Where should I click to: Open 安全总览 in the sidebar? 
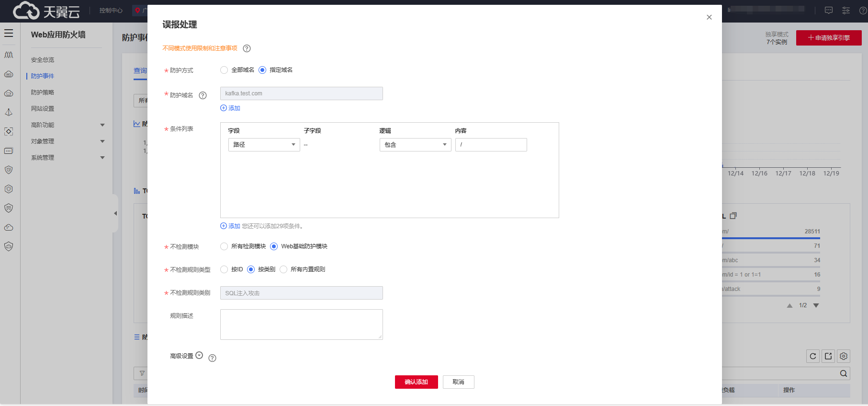[x=43, y=60]
